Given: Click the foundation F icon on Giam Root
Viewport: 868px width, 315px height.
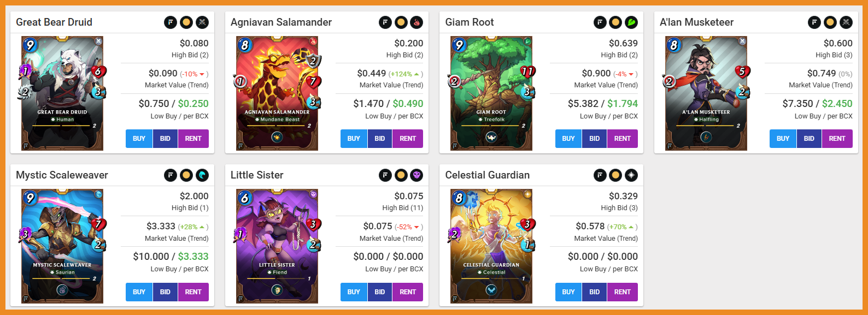Looking at the screenshot, I should (600, 22).
